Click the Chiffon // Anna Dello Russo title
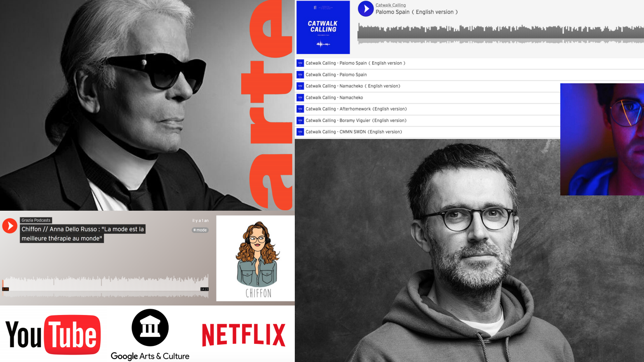Image resolution: width=644 pixels, height=362 pixels. 82,233
